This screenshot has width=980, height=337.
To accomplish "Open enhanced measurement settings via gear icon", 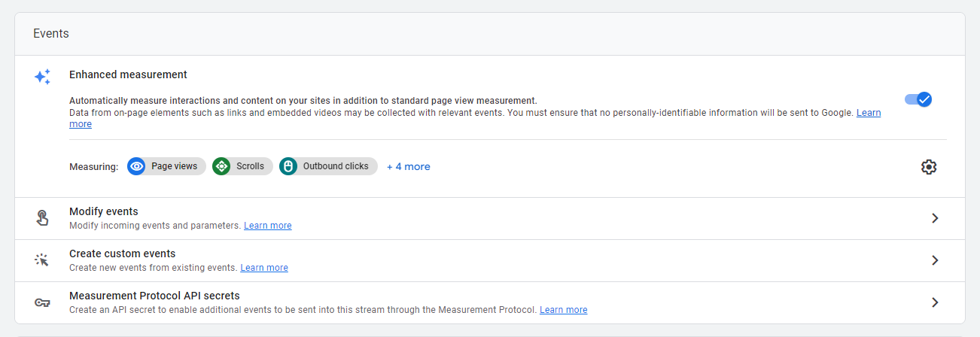I will coord(929,167).
